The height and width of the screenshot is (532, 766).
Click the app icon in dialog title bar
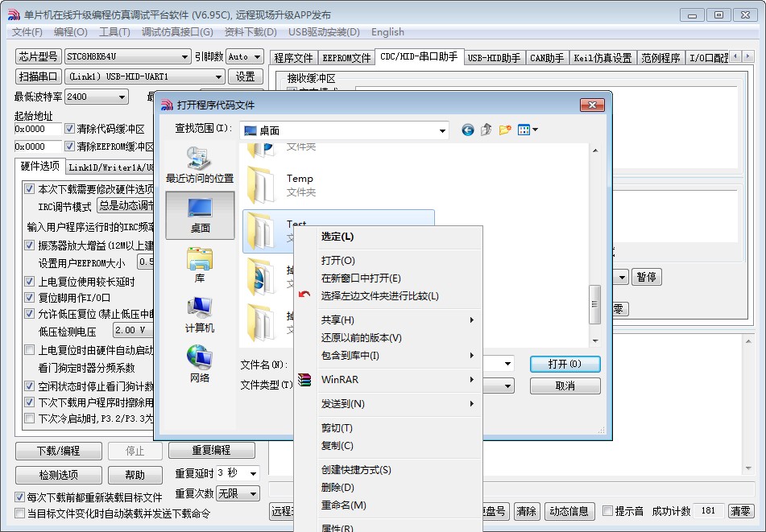pyautogui.click(x=167, y=105)
